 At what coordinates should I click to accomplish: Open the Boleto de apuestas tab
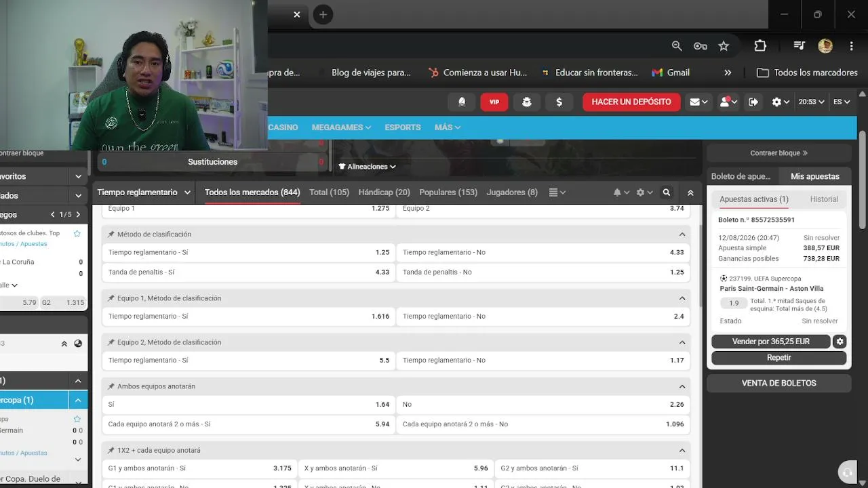tap(741, 176)
